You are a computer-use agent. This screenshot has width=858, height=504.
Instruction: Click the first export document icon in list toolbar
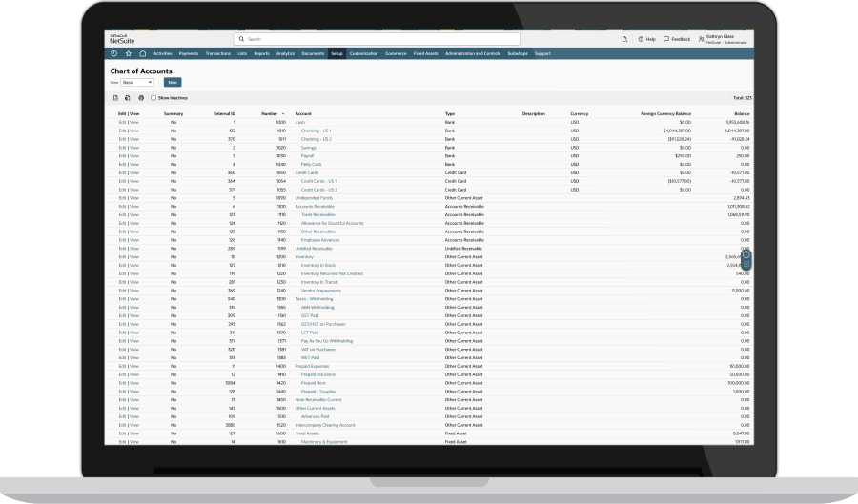coord(115,98)
